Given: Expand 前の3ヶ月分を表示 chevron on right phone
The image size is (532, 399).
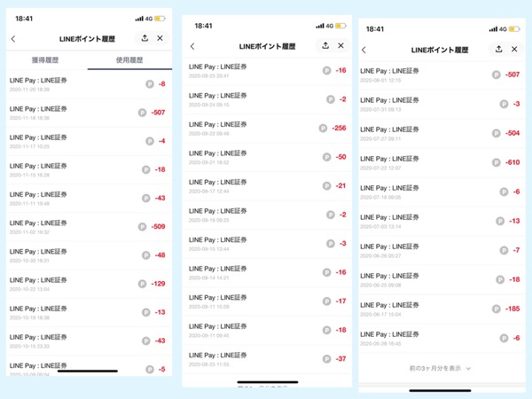Looking at the screenshot, I should [x=468, y=369].
